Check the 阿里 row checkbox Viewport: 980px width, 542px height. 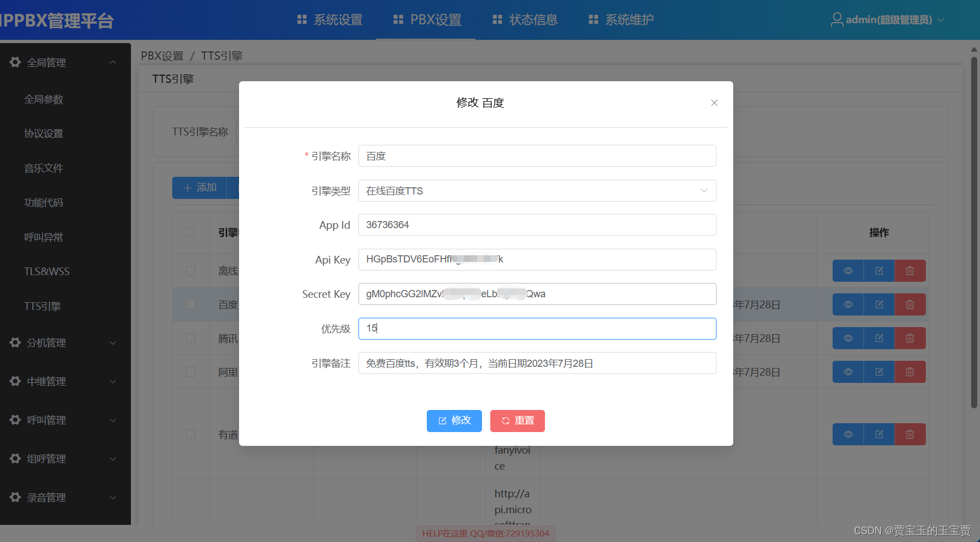191,372
